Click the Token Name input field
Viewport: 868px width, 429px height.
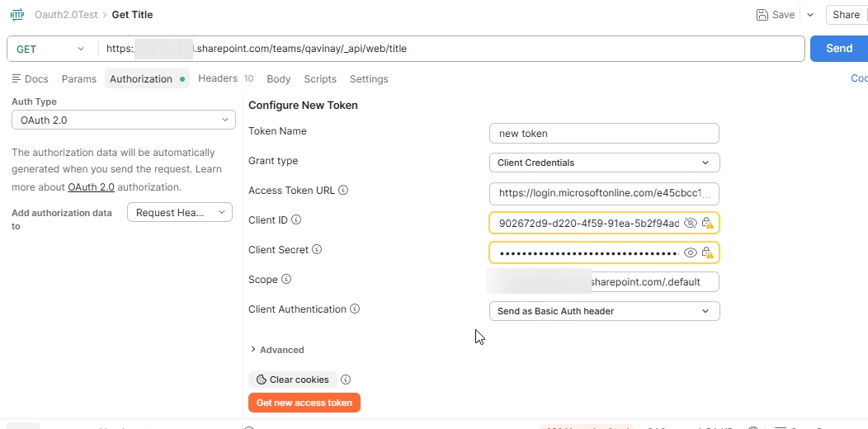click(x=604, y=134)
